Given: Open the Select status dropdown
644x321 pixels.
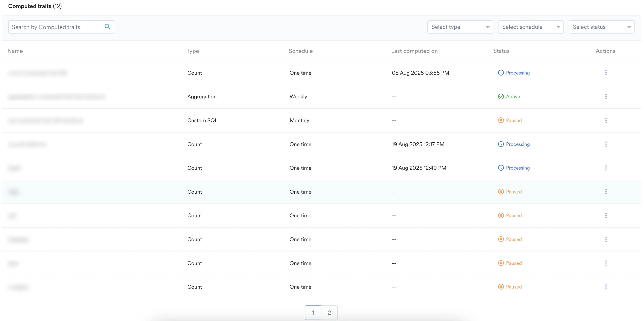Looking at the screenshot, I should 601,27.
